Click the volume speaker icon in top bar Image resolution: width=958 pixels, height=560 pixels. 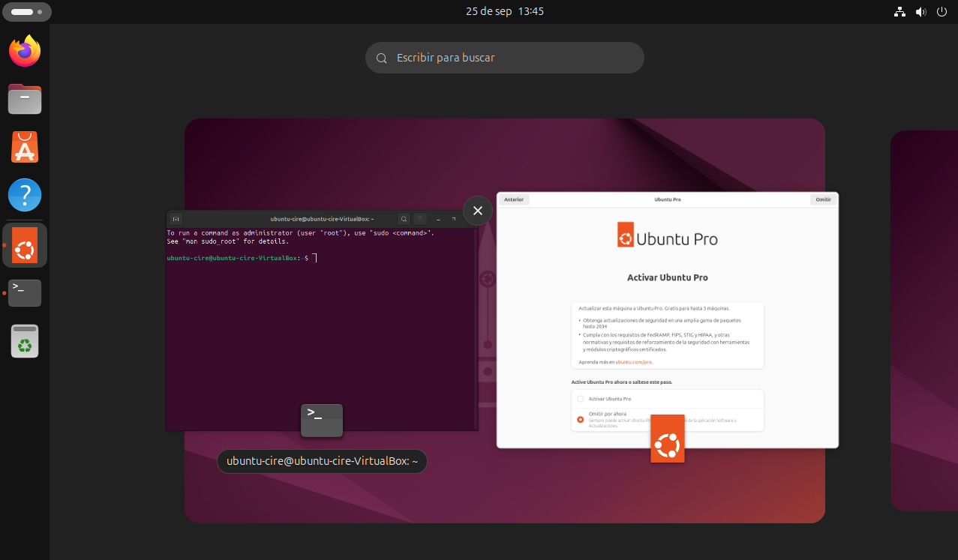(x=920, y=12)
